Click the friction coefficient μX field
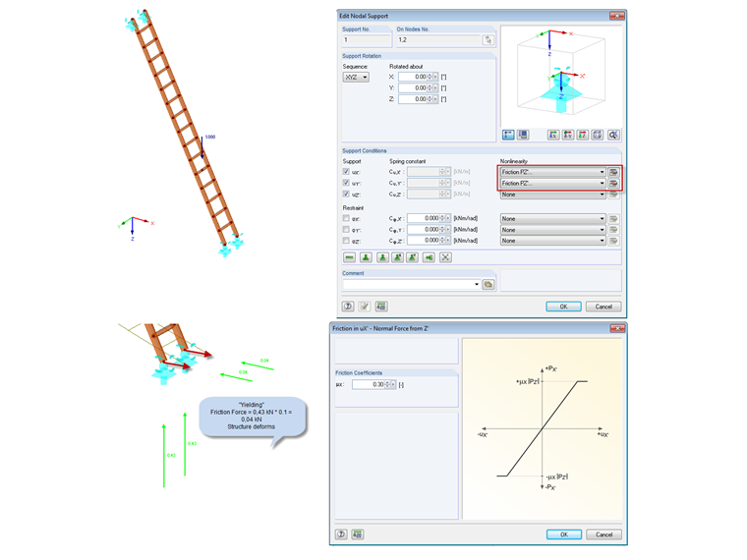Screen dimensions: 747x560 click(369, 384)
